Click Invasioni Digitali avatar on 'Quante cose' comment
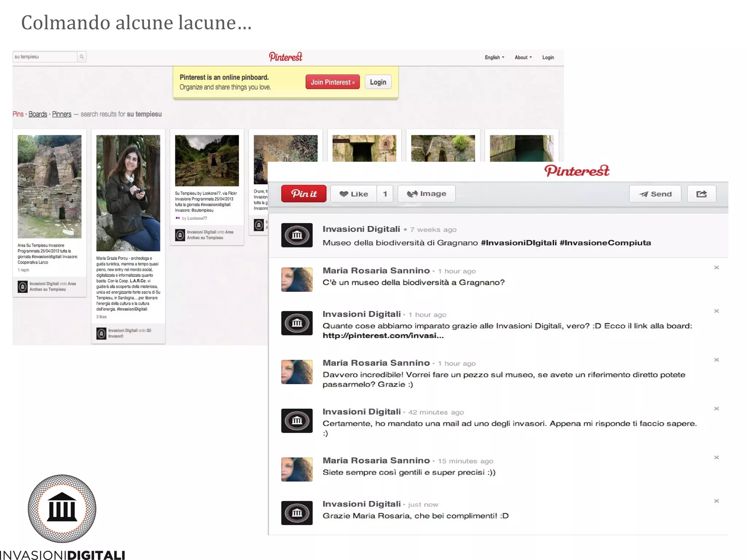This screenshot has width=747, height=560. 297,323
